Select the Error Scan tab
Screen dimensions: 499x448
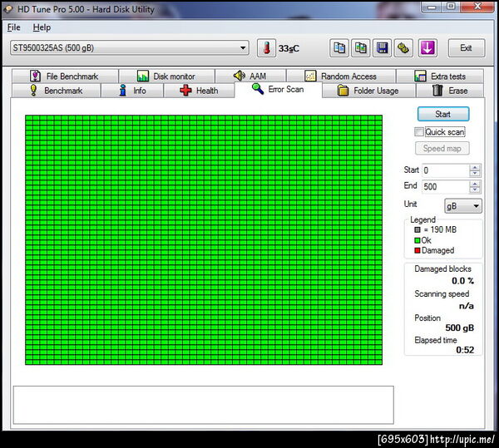coord(278,89)
